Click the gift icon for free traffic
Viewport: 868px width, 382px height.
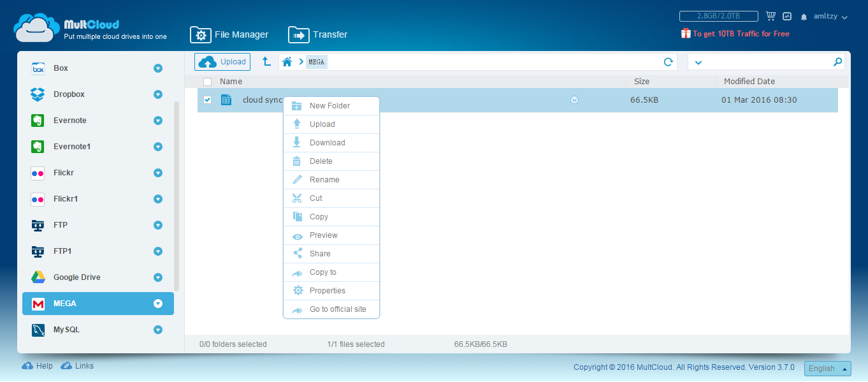(686, 33)
